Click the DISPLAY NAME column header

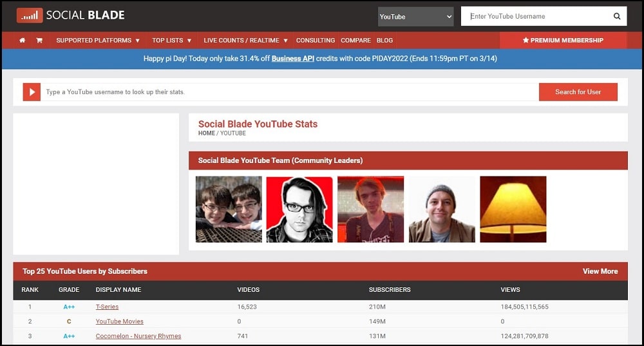point(118,290)
